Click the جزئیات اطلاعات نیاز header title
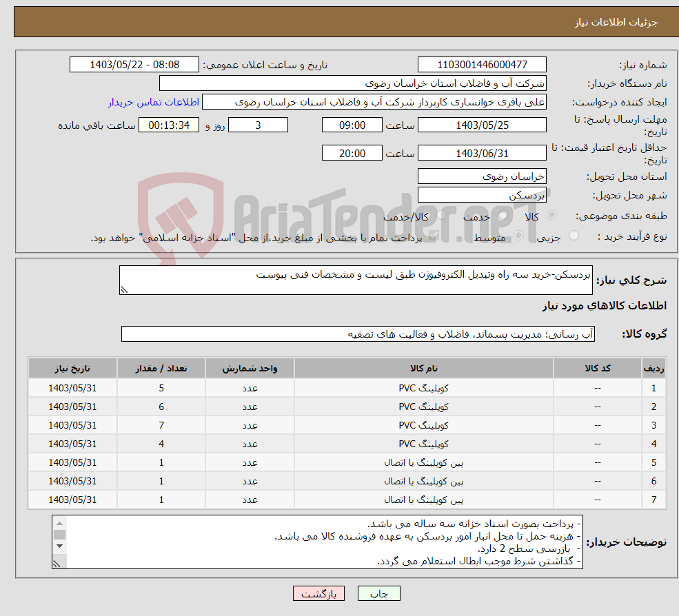The image size is (679, 616). click(x=616, y=22)
